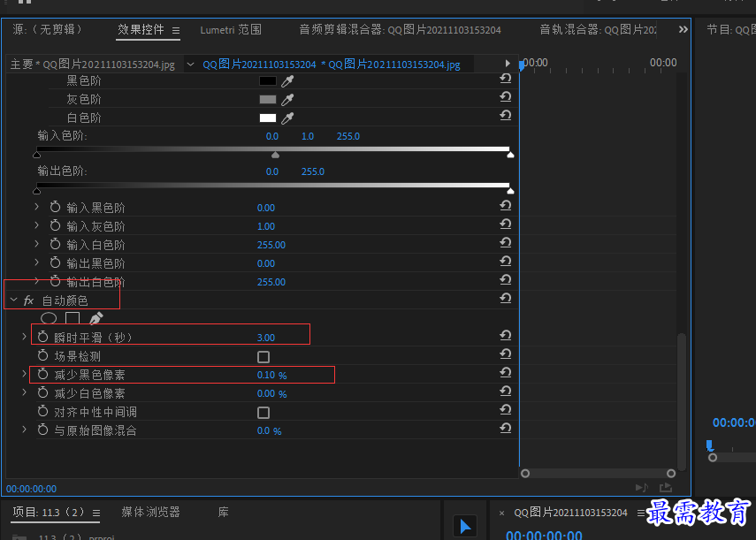The width and height of the screenshot is (756, 540).
Task: Toggle animation stopwatch for 输入灰色阶
Action: [x=55, y=225]
